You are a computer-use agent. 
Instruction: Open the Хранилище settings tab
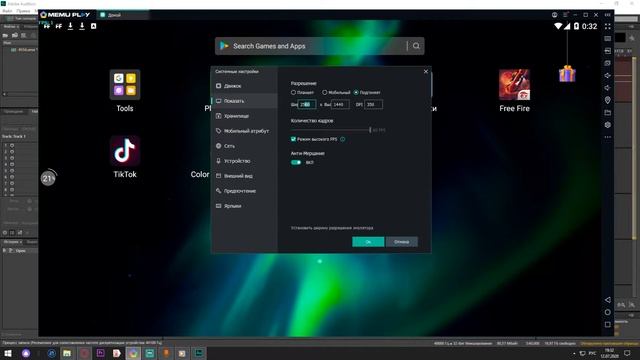click(244, 116)
